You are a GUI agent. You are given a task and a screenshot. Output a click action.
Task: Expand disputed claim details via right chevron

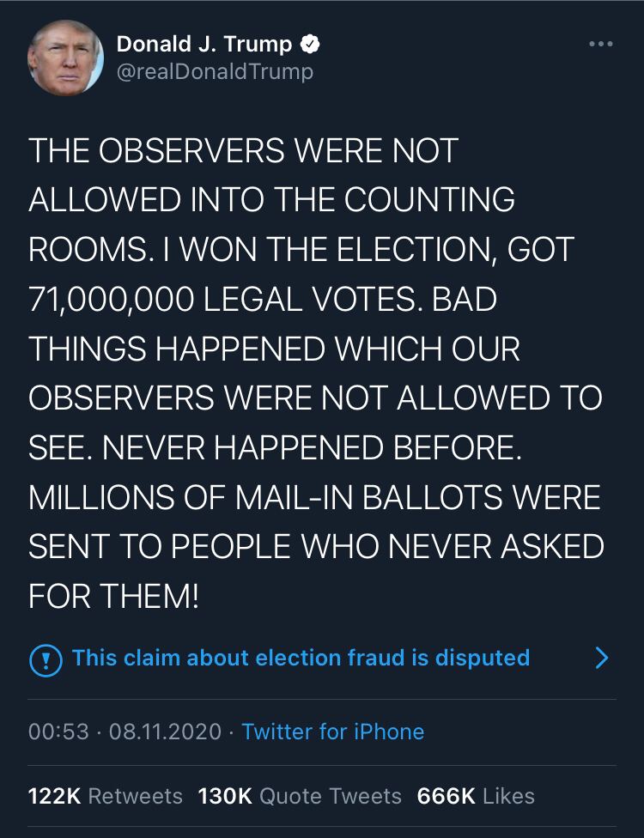click(x=602, y=658)
